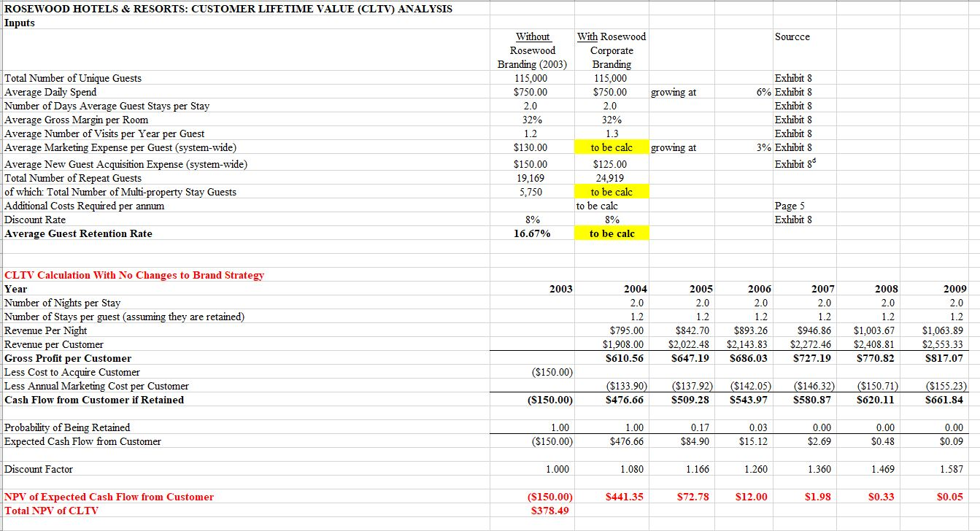The image size is (980, 531).
Task: Select 'NPV of Expected Cash Flow from Customer' label
Action: [109, 497]
